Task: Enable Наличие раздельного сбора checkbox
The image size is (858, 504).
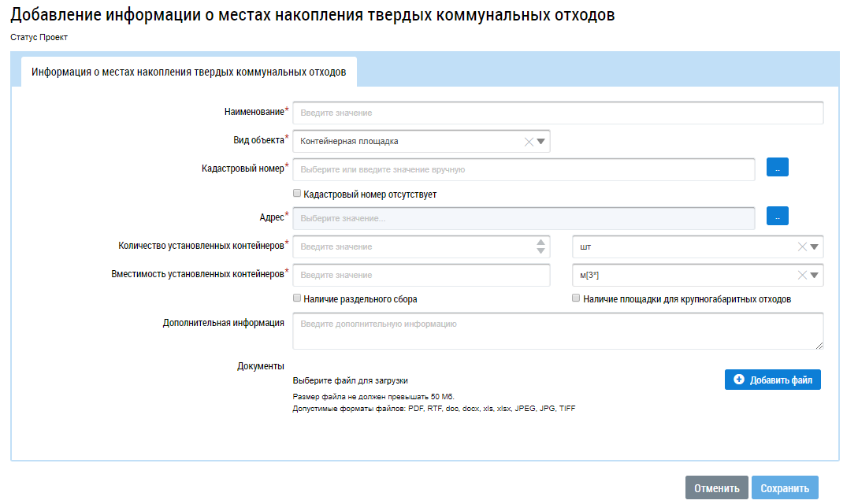Action: pyautogui.click(x=297, y=298)
